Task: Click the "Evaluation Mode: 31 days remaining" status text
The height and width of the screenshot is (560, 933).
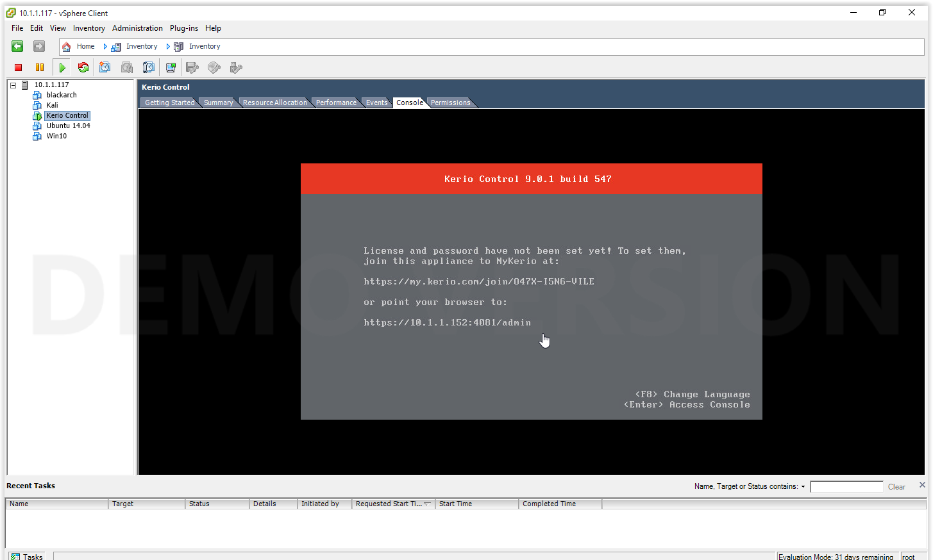Action: click(836, 557)
